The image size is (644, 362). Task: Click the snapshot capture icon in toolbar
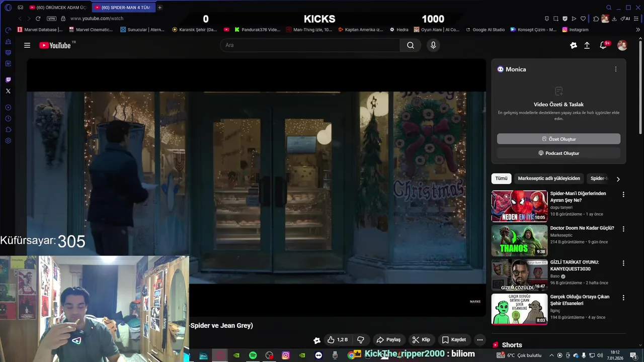[556, 19]
